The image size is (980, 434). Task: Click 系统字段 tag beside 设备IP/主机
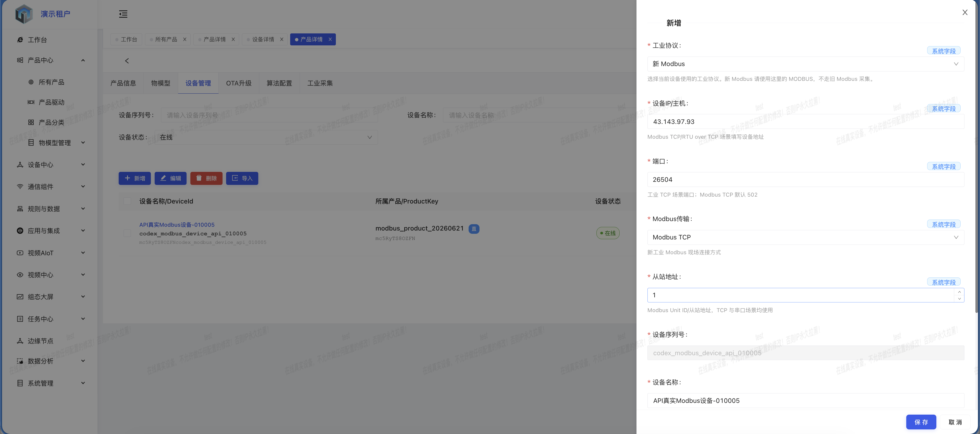(944, 109)
